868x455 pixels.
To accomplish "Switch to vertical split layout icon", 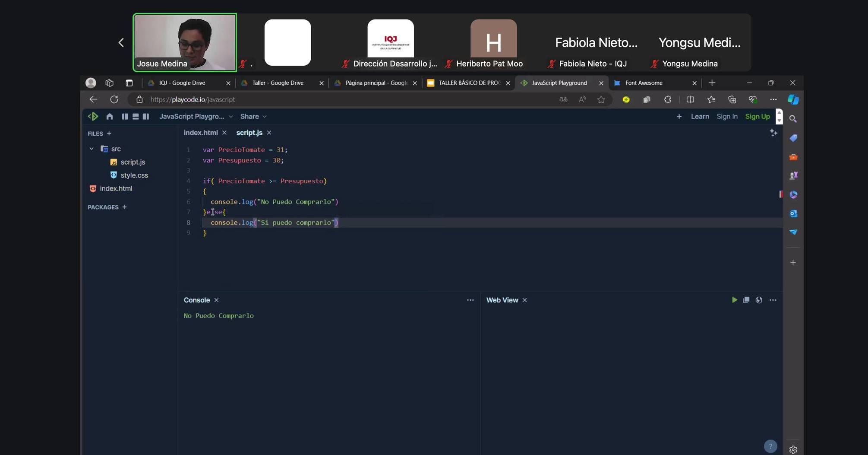I will coord(125,117).
